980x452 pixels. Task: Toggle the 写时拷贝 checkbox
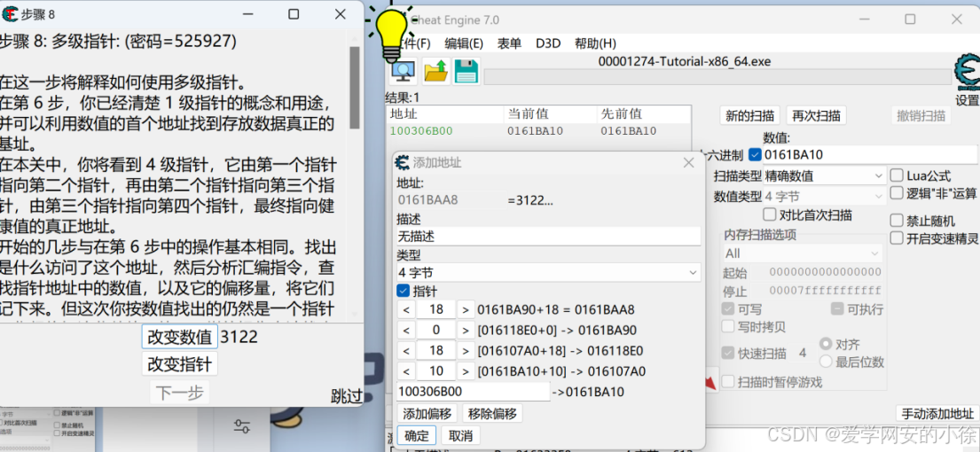(x=728, y=326)
